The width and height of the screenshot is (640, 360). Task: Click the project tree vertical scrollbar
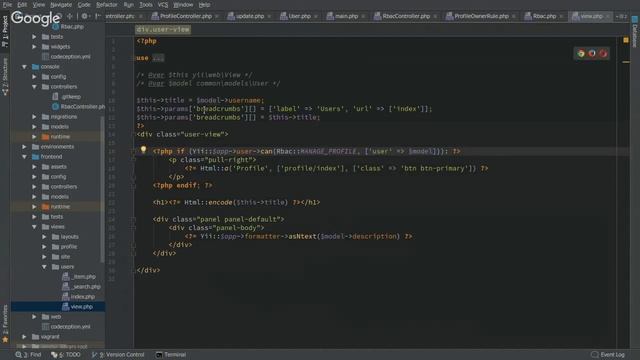point(102,190)
